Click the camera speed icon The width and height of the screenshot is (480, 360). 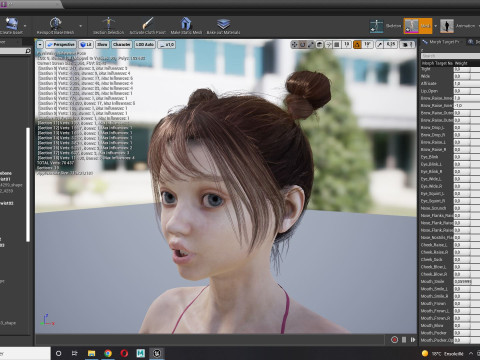[407, 44]
